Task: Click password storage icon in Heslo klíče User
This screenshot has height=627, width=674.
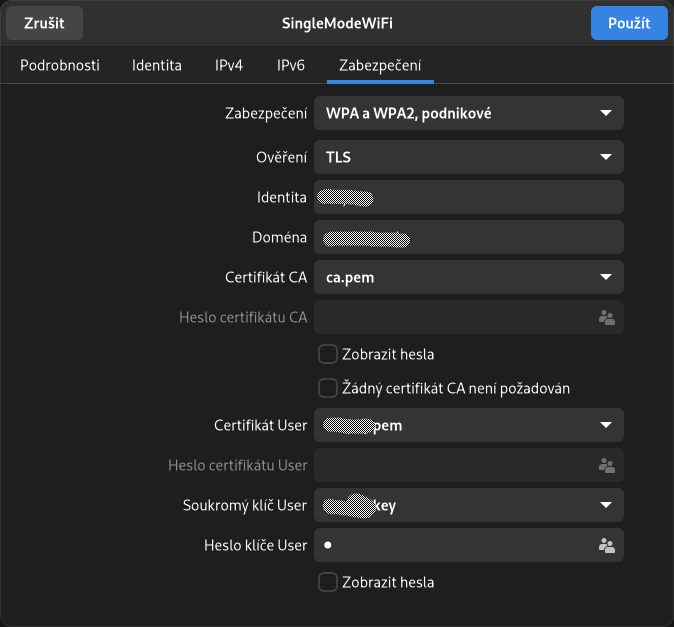Action: coord(605,545)
